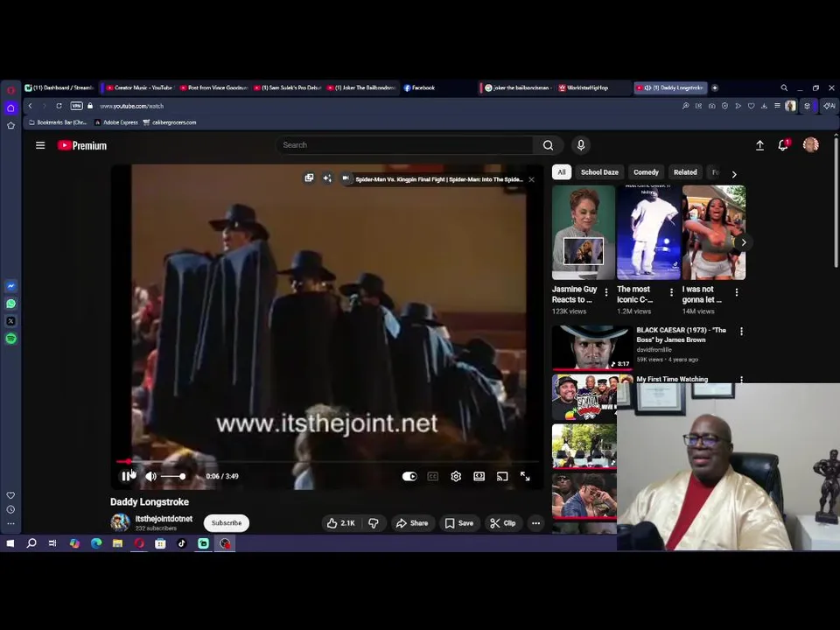The width and height of the screenshot is (840, 630).
Task: Seek on the video progress bar
Action: (327, 461)
